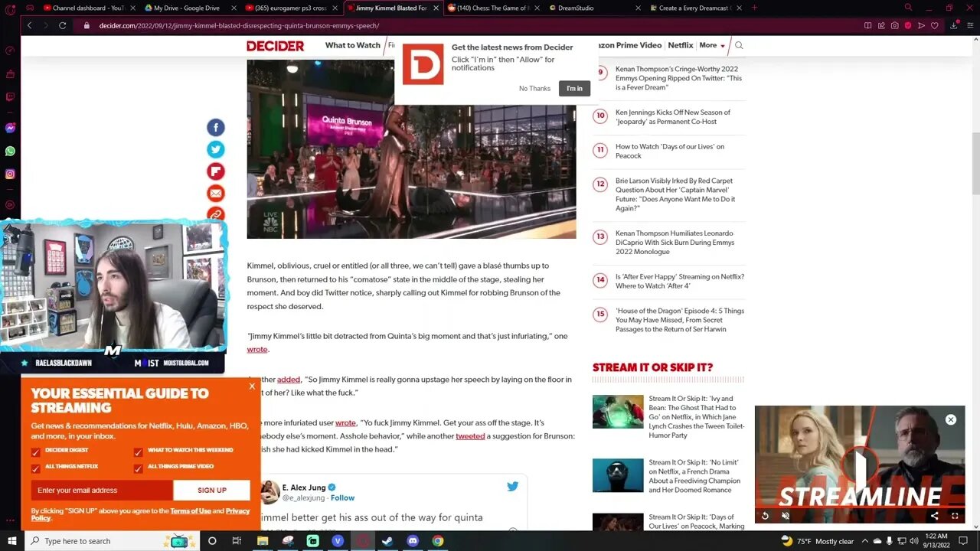Mute the Streamline floating video
The height and width of the screenshot is (551, 980).
pyautogui.click(x=786, y=516)
